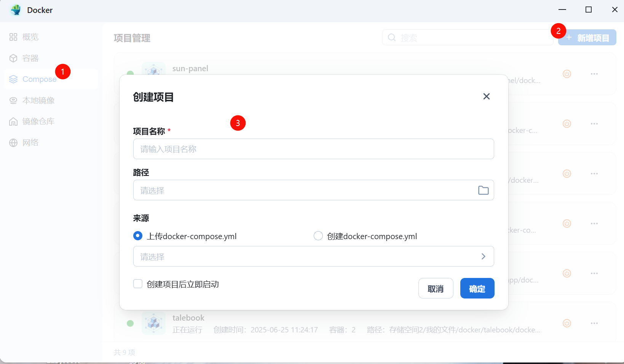Check 创建项目后立即启动 checkbox
The width and height of the screenshot is (624, 364).
(x=138, y=284)
